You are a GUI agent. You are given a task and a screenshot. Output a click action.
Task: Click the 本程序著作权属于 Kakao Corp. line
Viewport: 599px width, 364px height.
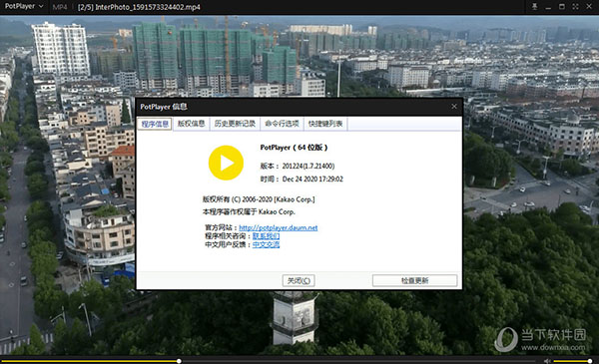[249, 211]
